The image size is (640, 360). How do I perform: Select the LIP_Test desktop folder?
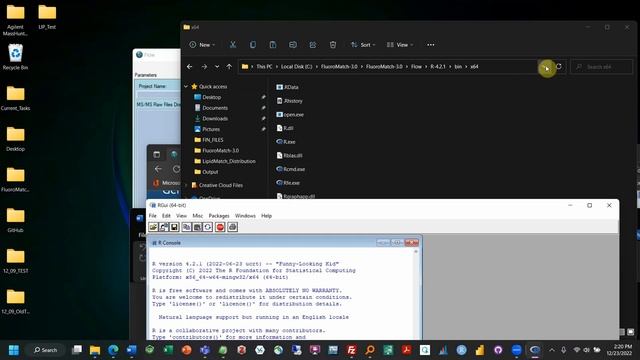(47, 17)
